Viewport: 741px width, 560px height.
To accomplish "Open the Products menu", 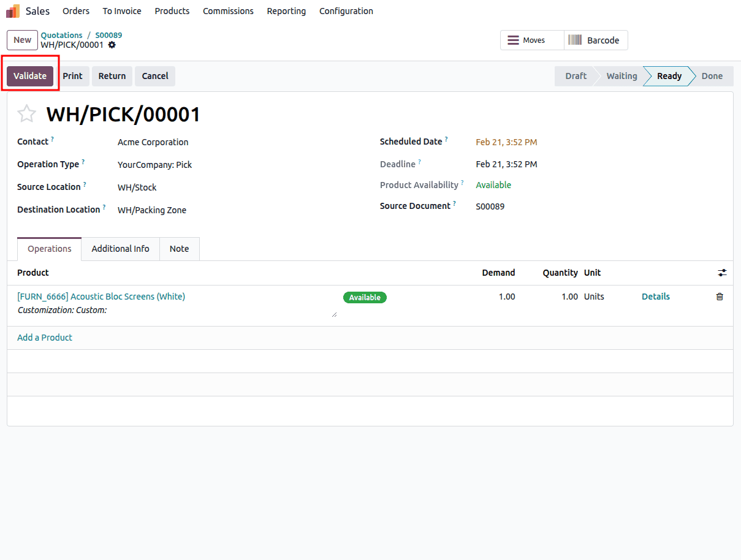I will tap(172, 11).
